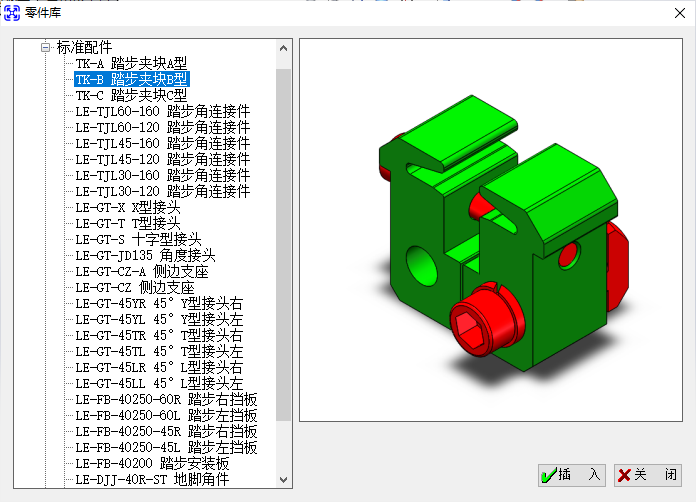
Task: Close the 零件库 dialog window
Action: (671, 12)
